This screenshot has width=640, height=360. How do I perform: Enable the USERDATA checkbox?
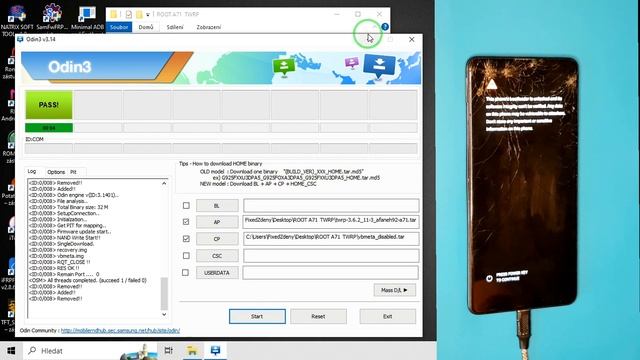[x=185, y=272]
